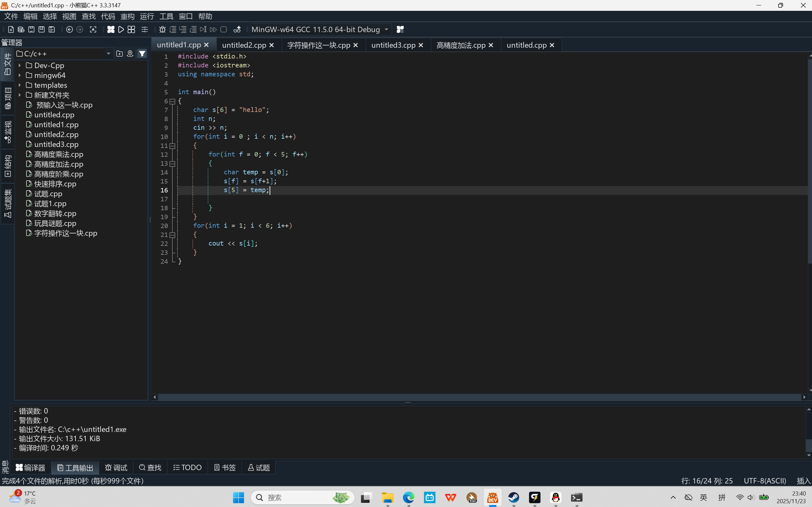812x507 pixels.
Task: Open the C:/c++ folder path dropdown
Action: [108, 54]
